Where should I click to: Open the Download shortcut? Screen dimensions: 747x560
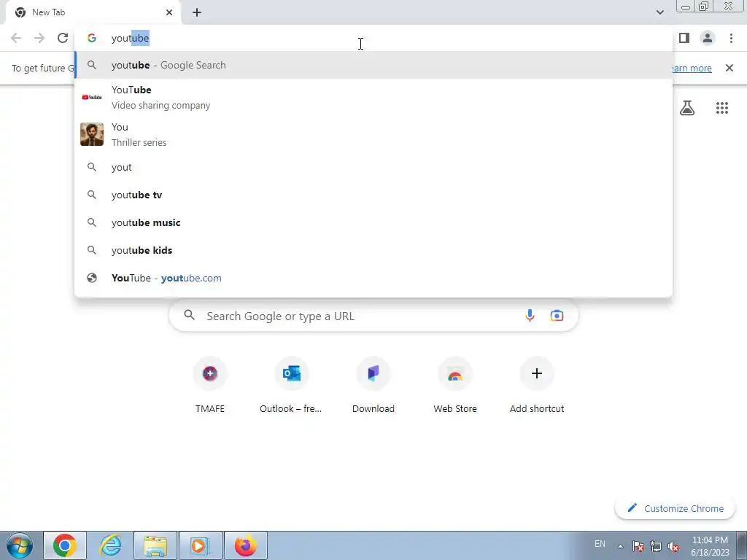[x=373, y=386]
